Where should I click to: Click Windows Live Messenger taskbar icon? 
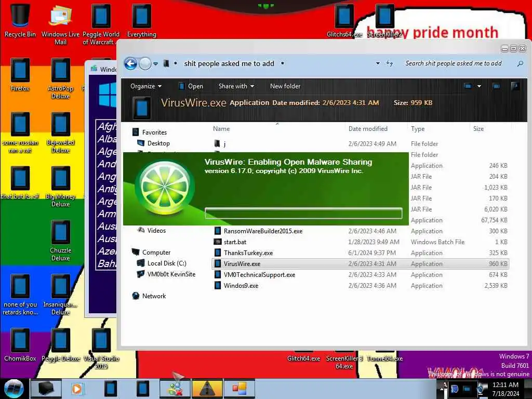175,389
